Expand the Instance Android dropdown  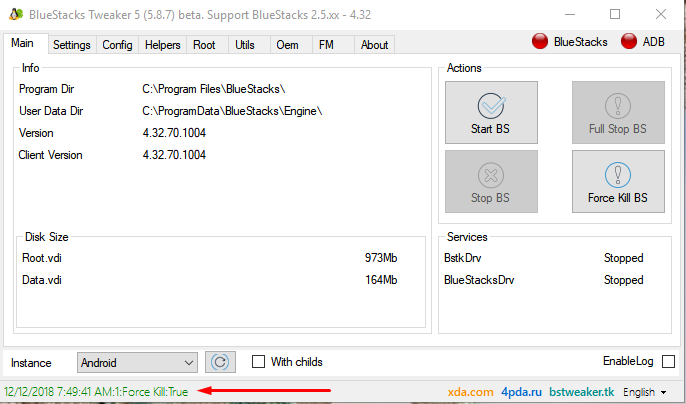pos(137,362)
